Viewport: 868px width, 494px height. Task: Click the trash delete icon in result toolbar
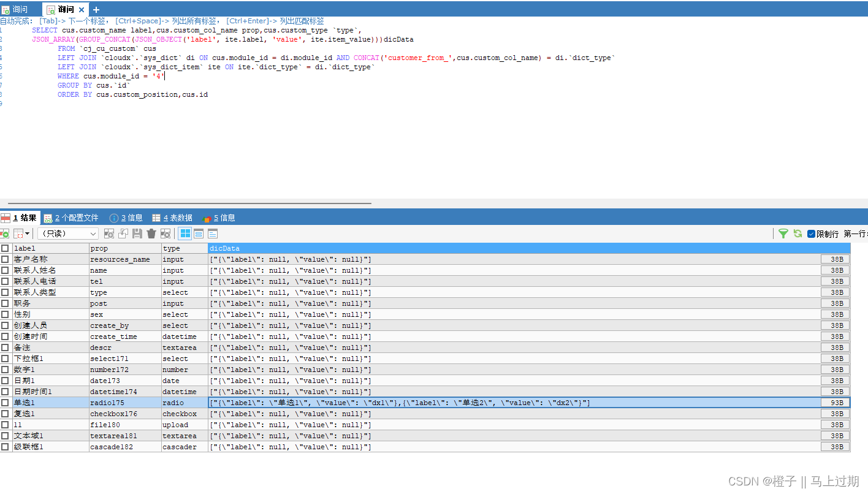click(150, 234)
